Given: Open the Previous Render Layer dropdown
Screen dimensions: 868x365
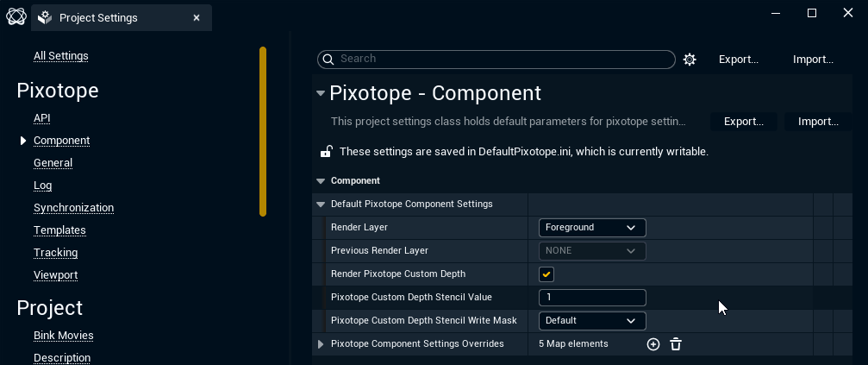Looking at the screenshot, I should click(592, 251).
